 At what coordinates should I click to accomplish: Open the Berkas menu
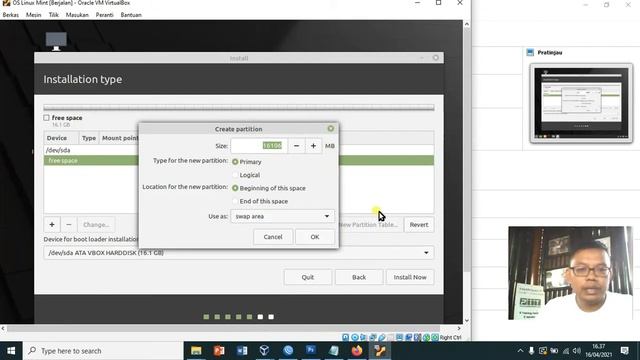tap(11, 15)
